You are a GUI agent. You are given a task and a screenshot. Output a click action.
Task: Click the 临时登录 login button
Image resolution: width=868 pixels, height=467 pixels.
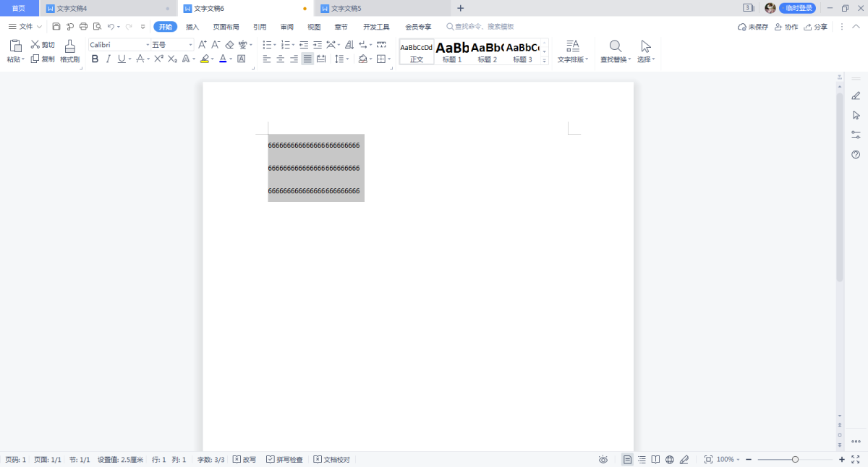coord(797,8)
